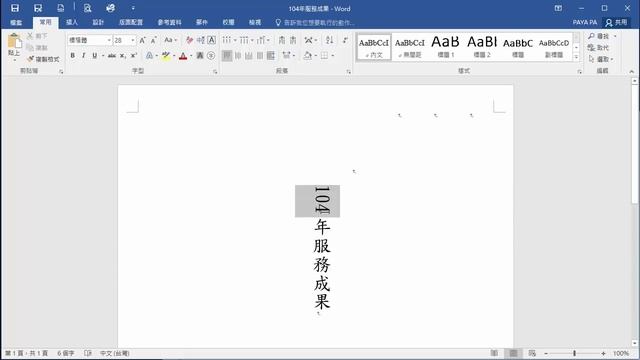The image size is (640, 360).
Task: Open Print Preview from quick access toolbar
Action: pyautogui.click(x=87, y=8)
